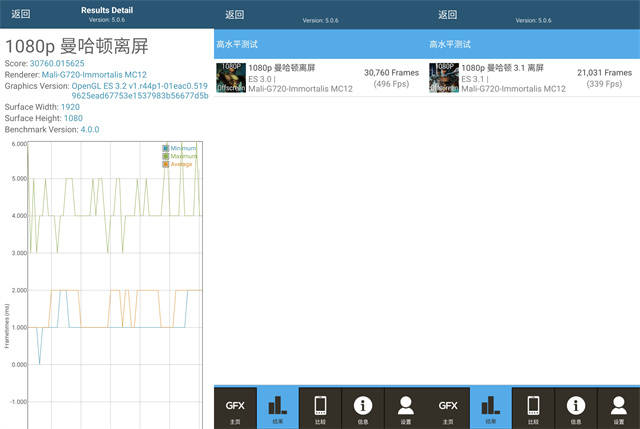Open the person settings tab under the ES 3.0 result

(406, 408)
